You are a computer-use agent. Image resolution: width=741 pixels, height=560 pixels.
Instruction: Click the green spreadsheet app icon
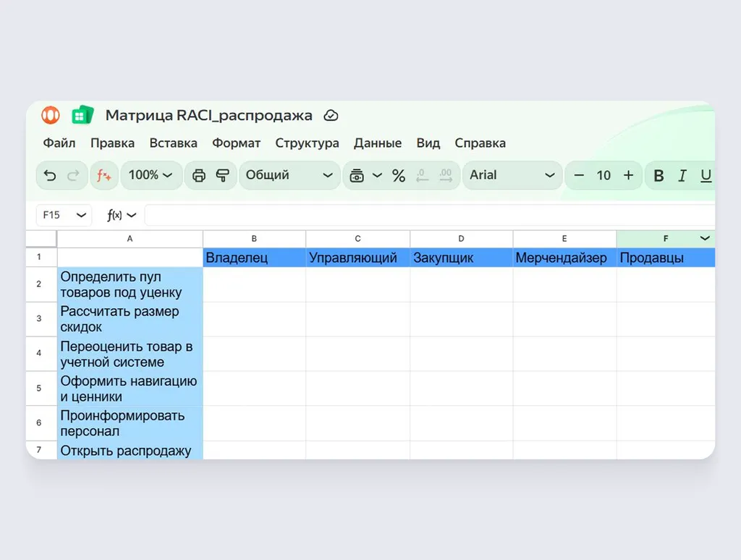tap(82, 115)
